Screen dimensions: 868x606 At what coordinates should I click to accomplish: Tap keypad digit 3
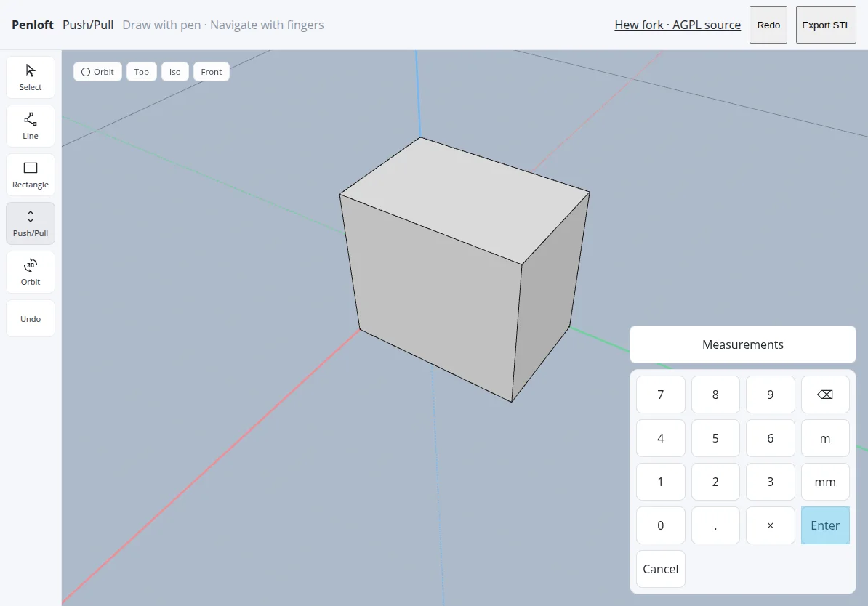(x=770, y=482)
